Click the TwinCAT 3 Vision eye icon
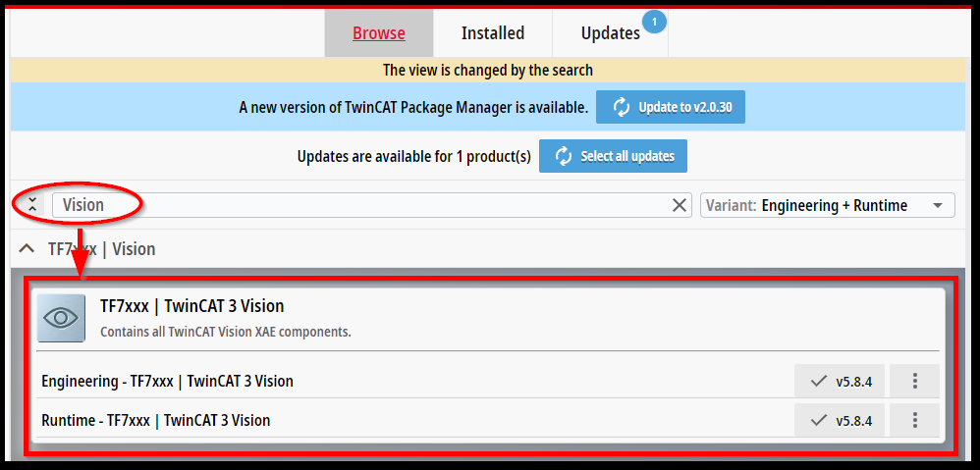The image size is (980, 470). [x=62, y=318]
